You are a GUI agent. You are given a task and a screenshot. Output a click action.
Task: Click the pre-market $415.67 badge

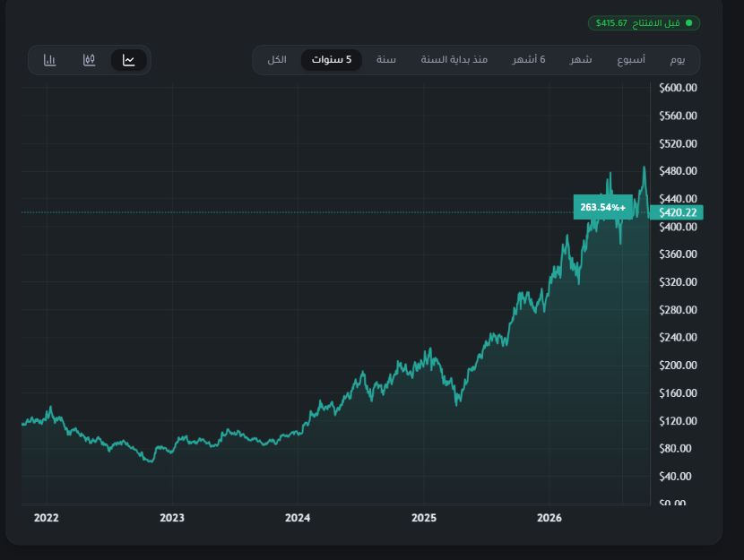[644, 22]
